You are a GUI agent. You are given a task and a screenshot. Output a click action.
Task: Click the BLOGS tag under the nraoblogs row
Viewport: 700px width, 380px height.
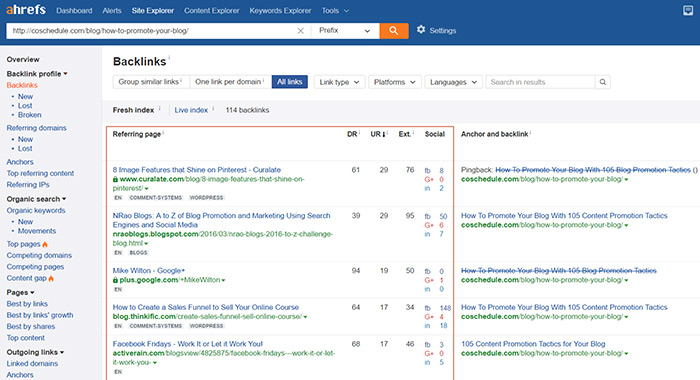coord(138,253)
